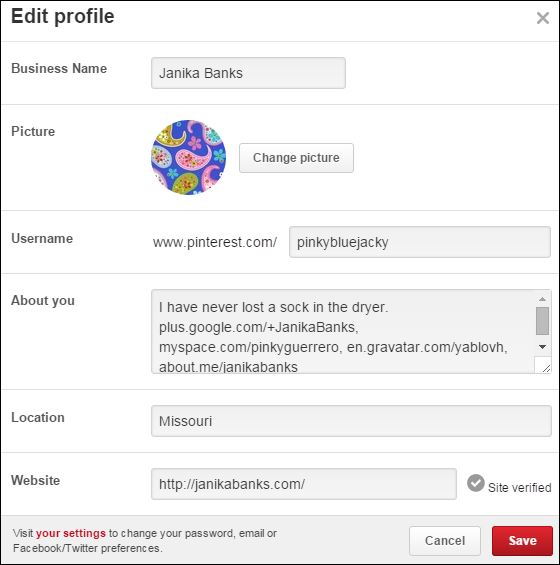Screen dimensions: 560x565
Task: Click inside the About you text area
Action: tap(342, 332)
